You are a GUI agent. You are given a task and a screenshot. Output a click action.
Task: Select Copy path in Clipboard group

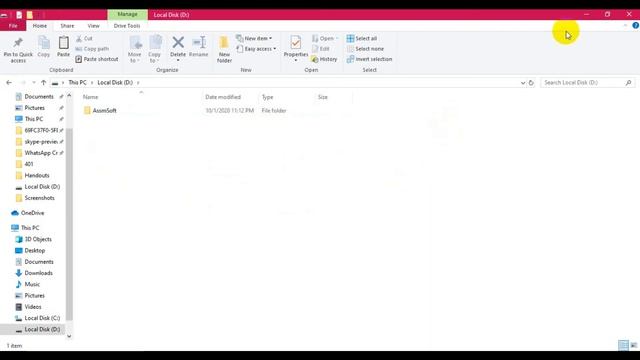pos(92,49)
